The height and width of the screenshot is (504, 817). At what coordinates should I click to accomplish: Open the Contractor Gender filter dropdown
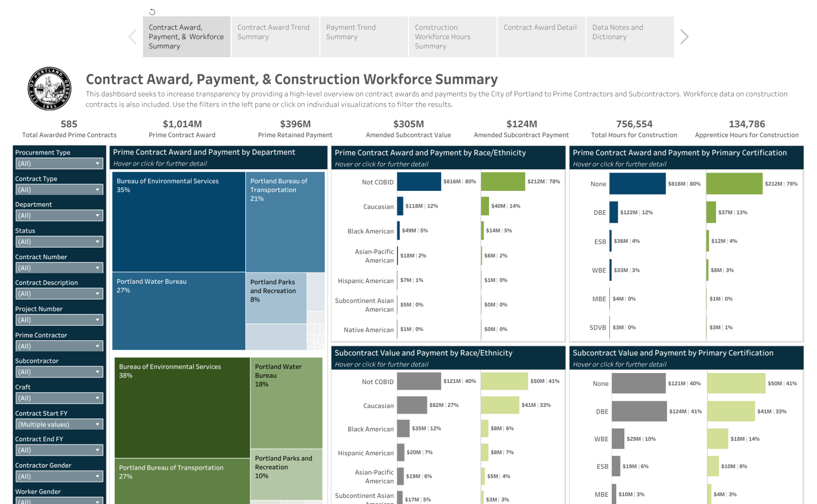pos(59,477)
